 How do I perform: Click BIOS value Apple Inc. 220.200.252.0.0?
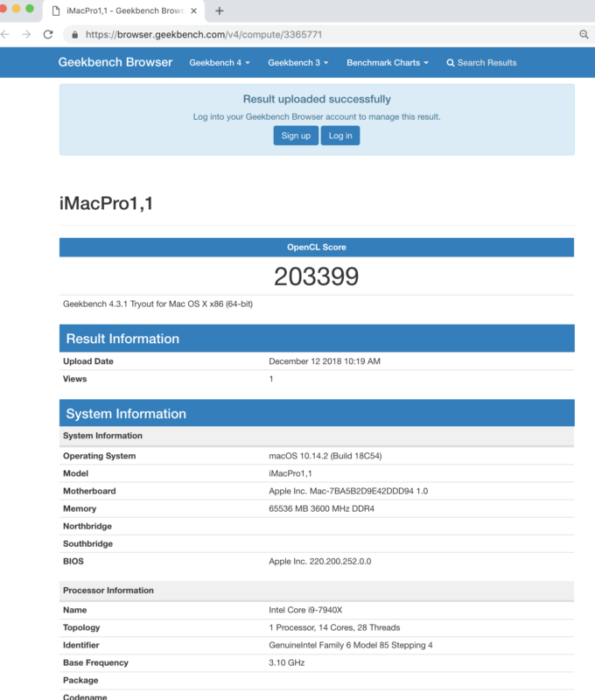[x=319, y=561]
